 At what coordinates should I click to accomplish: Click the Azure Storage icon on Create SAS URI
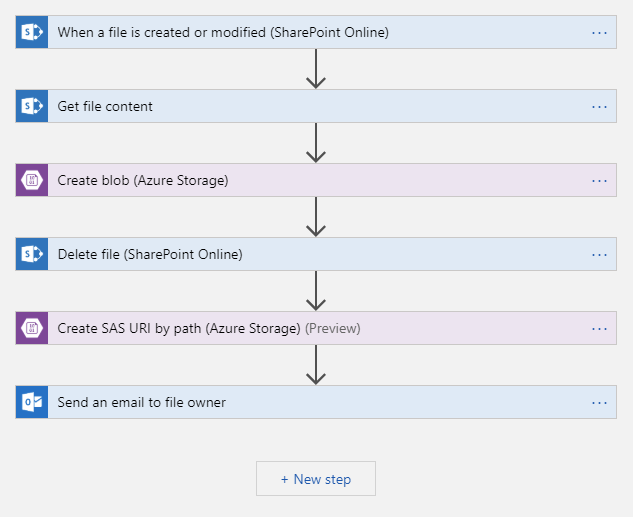(x=32, y=328)
